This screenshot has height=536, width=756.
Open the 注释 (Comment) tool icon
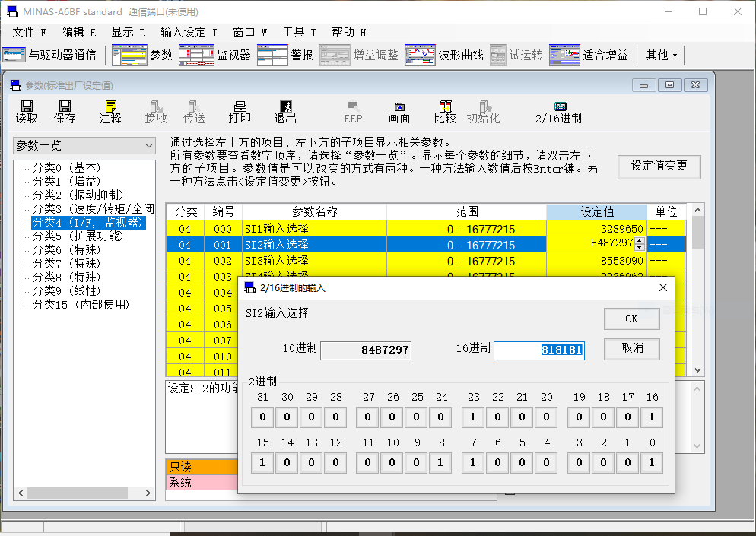click(110, 111)
